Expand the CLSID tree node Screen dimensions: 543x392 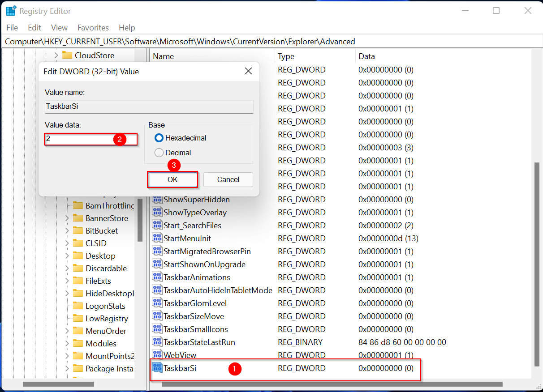[x=67, y=243]
